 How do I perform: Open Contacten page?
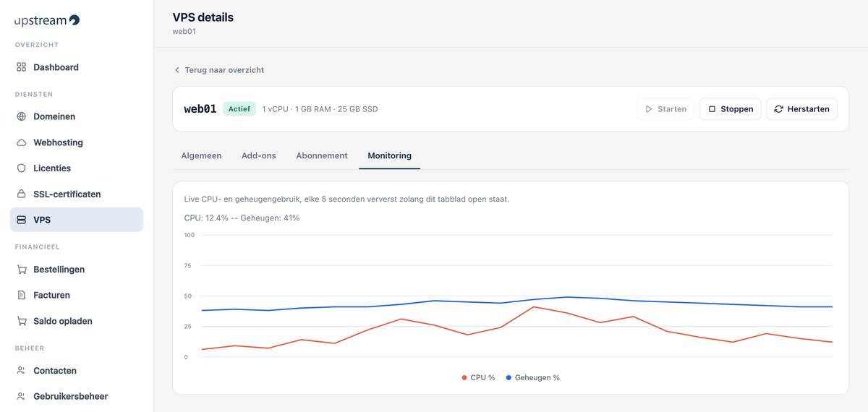pyautogui.click(x=77, y=371)
